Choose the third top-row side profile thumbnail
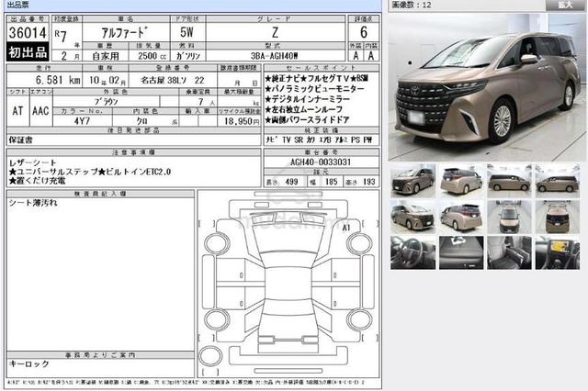The image size is (588, 391). (x=509, y=181)
